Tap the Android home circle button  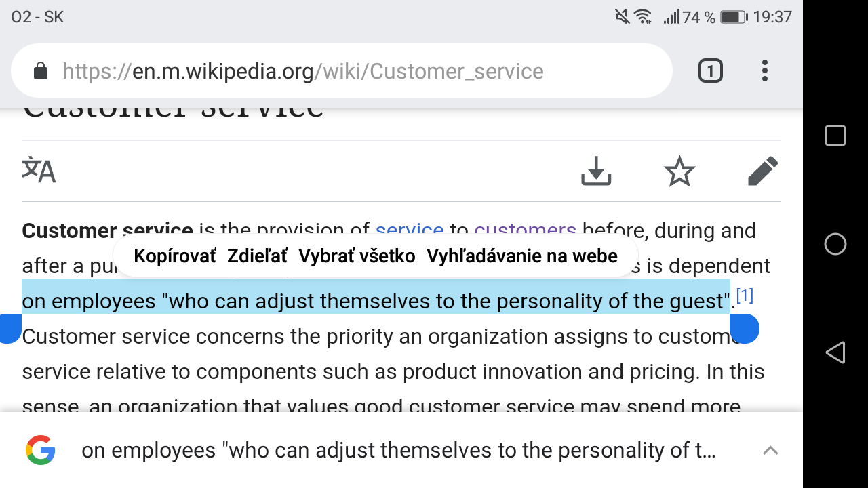835,244
